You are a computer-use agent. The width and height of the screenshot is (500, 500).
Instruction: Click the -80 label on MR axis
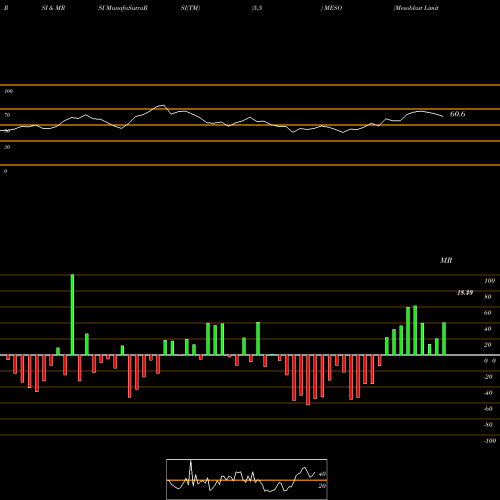[x=488, y=425]
